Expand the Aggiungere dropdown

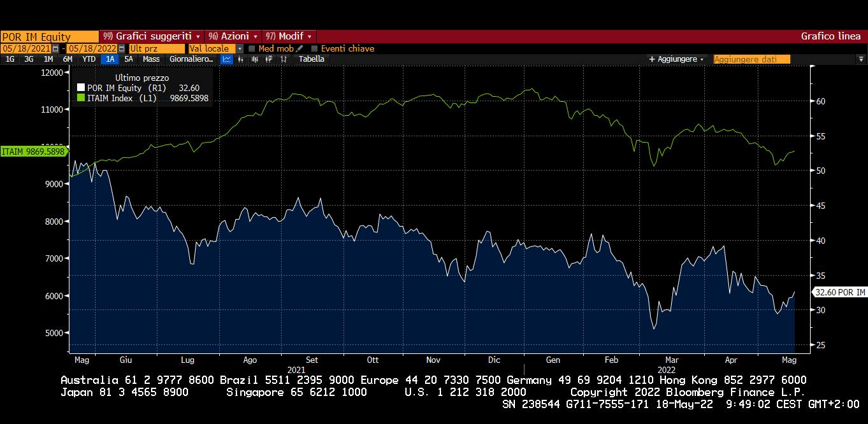tap(676, 59)
